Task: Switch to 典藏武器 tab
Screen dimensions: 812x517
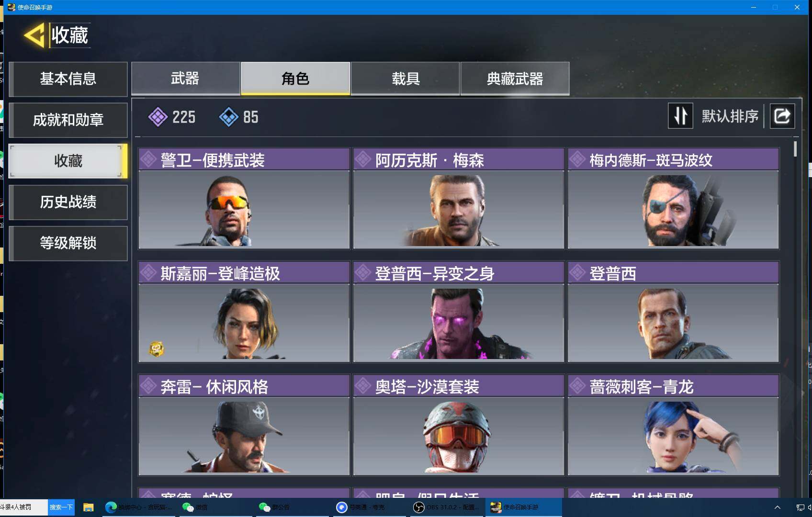Action: pos(515,79)
